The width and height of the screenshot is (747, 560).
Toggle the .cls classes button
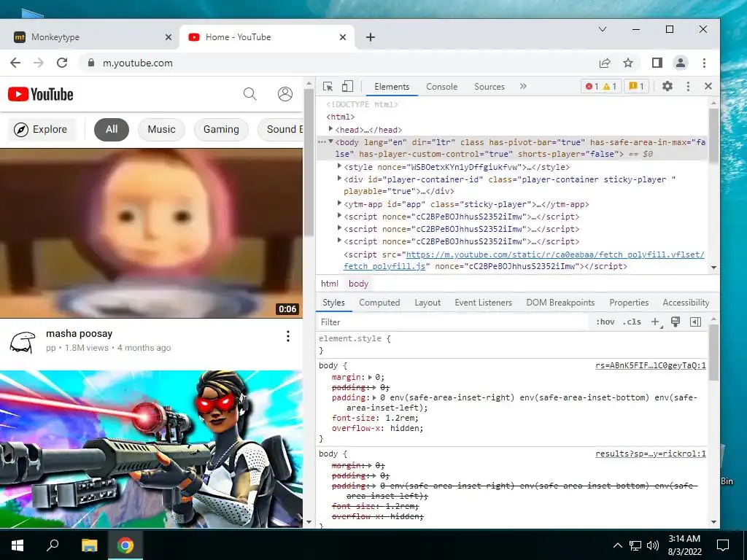pyautogui.click(x=632, y=322)
